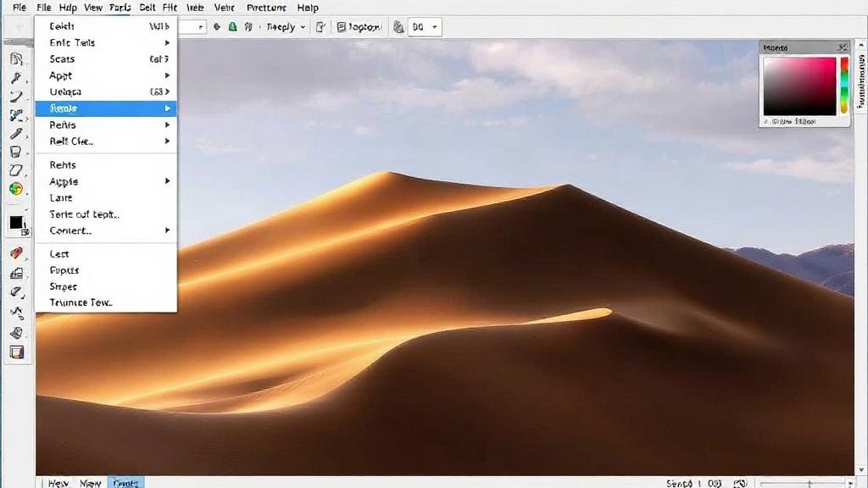Select the eyedropper-like tool below the top tool
This screenshot has height=488, width=868.
click(16, 78)
